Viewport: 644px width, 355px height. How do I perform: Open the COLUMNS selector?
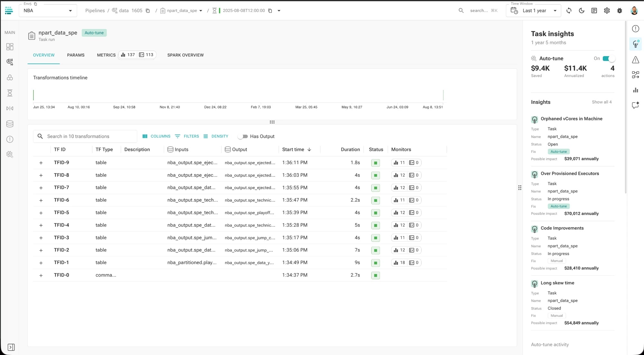[156, 136]
